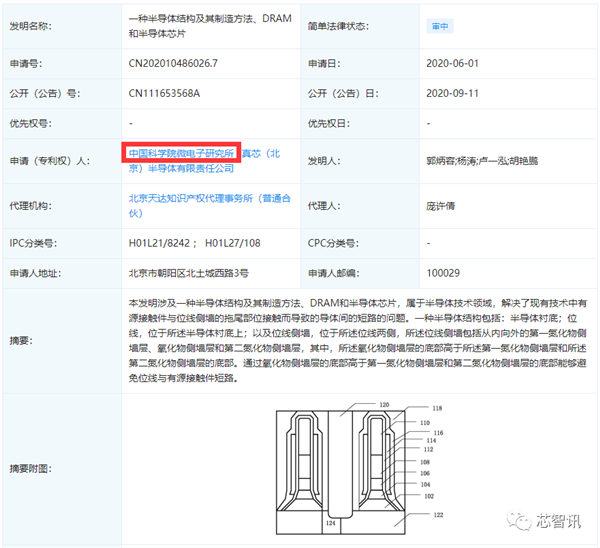The width and height of the screenshot is (600, 548).
Task: Click the 优先权号 field label
Action: [31, 123]
